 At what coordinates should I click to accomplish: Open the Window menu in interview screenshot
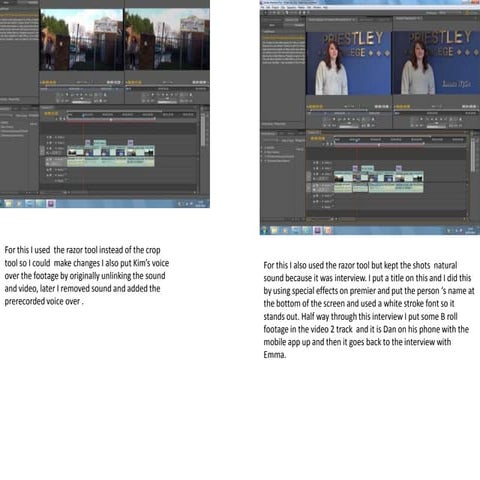coord(317,7)
